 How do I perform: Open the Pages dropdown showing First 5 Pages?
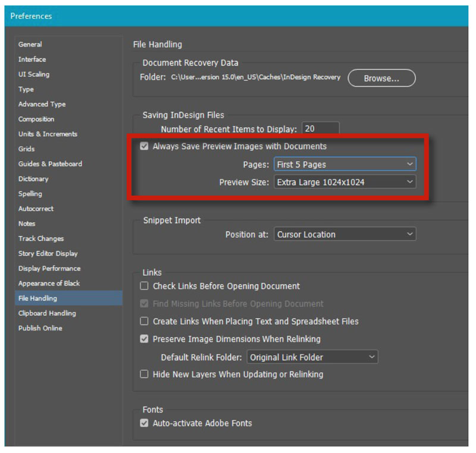point(345,164)
